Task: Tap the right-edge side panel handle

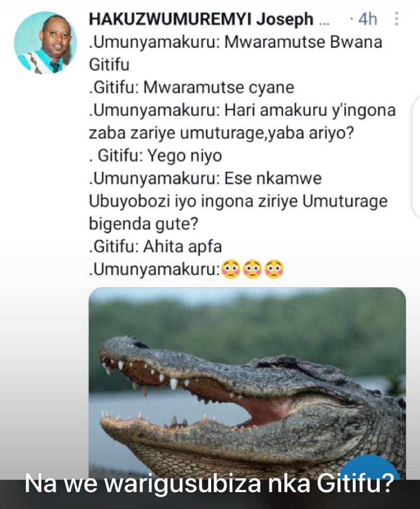Action: (x=416, y=157)
